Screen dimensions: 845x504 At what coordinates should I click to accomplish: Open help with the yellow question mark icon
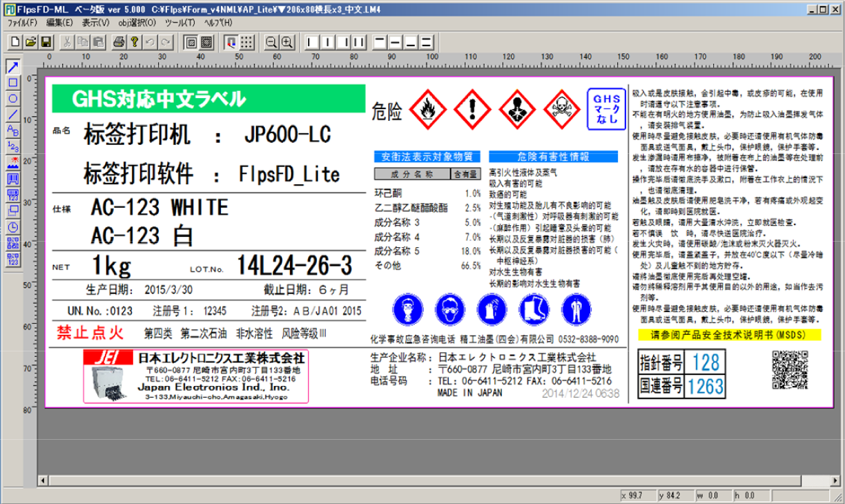click(x=135, y=41)
